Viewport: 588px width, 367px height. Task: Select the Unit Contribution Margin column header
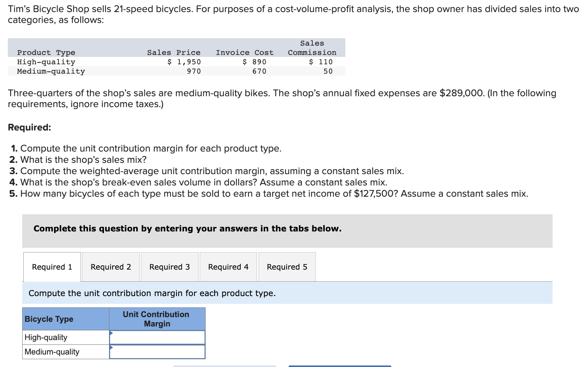157,319
